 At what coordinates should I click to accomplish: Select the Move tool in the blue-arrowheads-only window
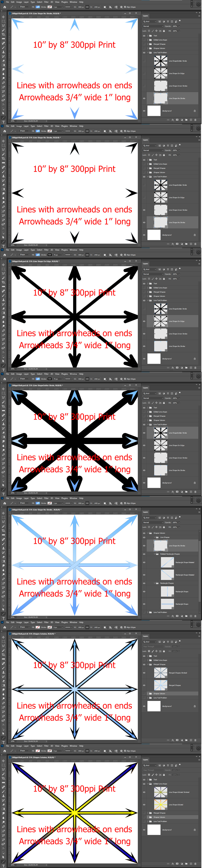click(3, 17)
